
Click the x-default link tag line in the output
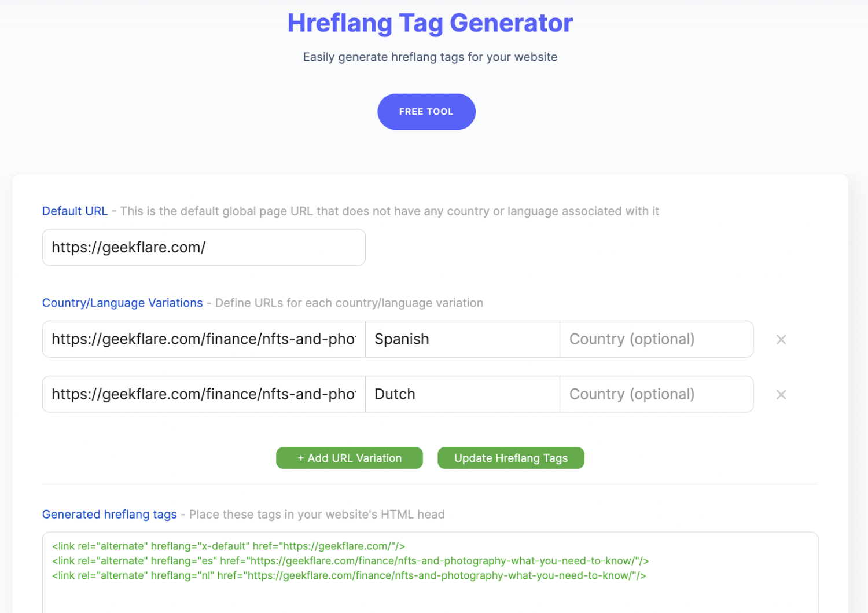(x=228, y=546)
